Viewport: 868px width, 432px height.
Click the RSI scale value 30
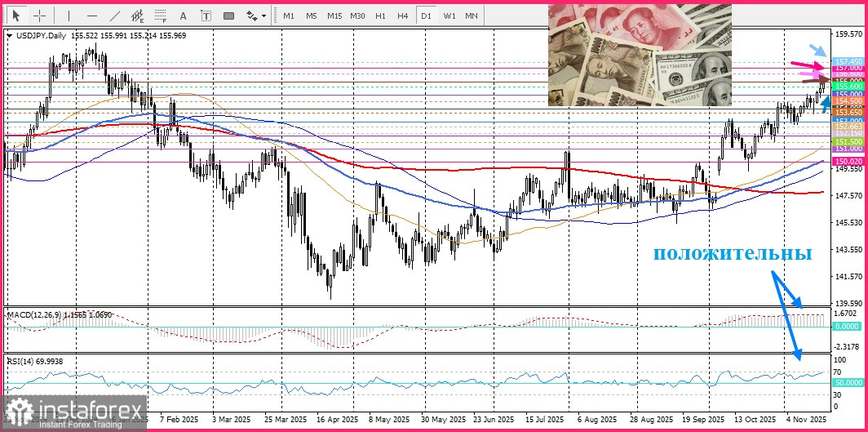(x=837, y=395)
